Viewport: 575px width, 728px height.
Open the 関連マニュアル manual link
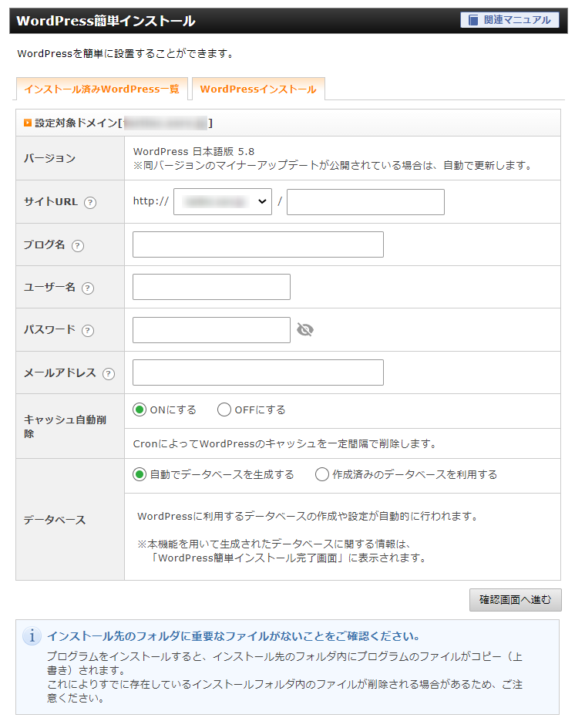coord(509,20)
